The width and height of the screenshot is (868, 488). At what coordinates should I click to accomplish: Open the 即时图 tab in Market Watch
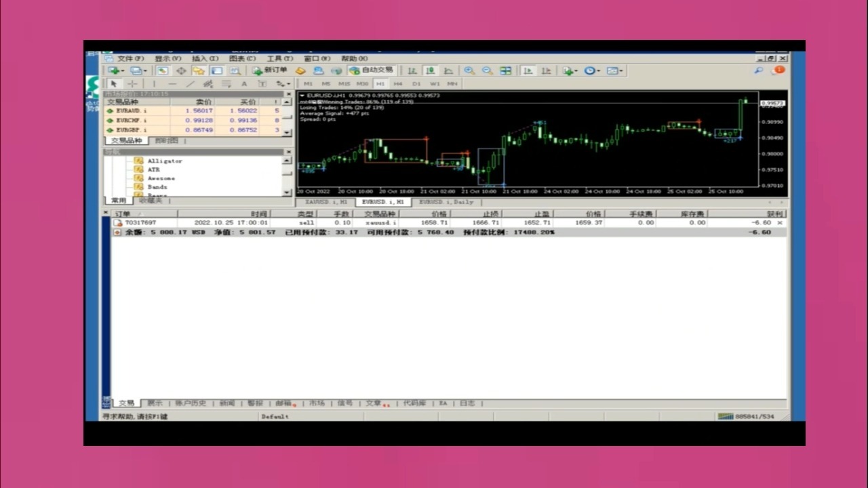[x=167, y=141]
